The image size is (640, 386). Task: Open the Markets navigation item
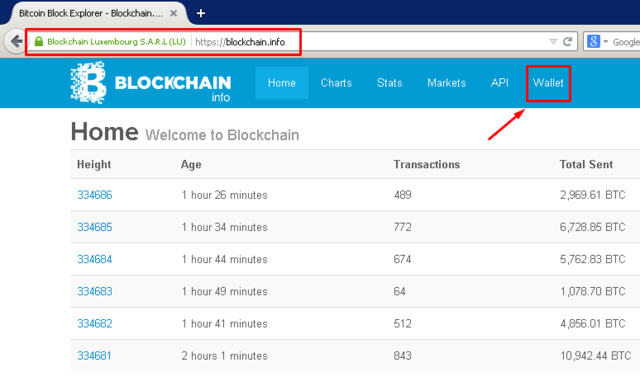tap(447, 83)
